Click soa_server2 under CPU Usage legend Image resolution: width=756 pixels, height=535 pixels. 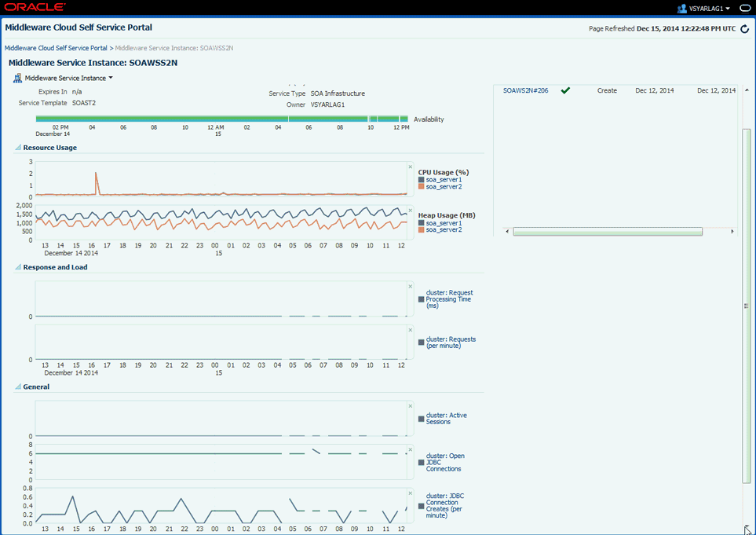tap(444, 187)
